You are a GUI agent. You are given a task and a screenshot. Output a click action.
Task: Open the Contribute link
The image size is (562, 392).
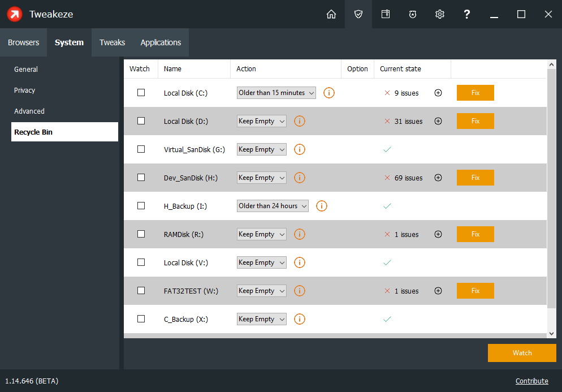(531, 381)
